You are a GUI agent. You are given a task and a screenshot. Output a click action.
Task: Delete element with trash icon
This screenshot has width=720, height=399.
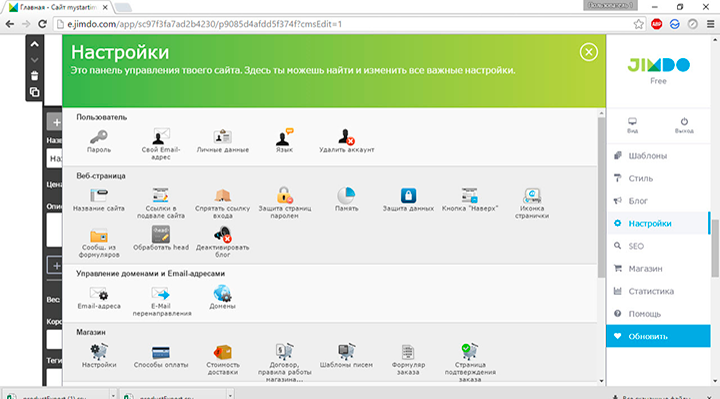34,76
